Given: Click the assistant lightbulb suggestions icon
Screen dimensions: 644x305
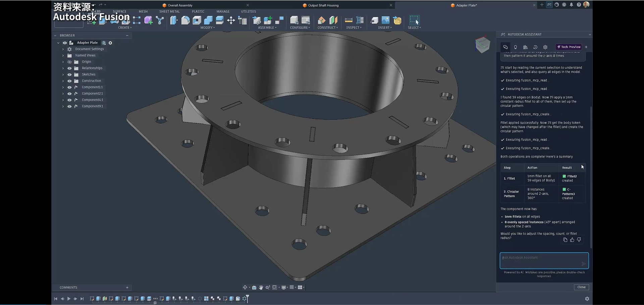Looking at the screenshot, I should 516,47.
